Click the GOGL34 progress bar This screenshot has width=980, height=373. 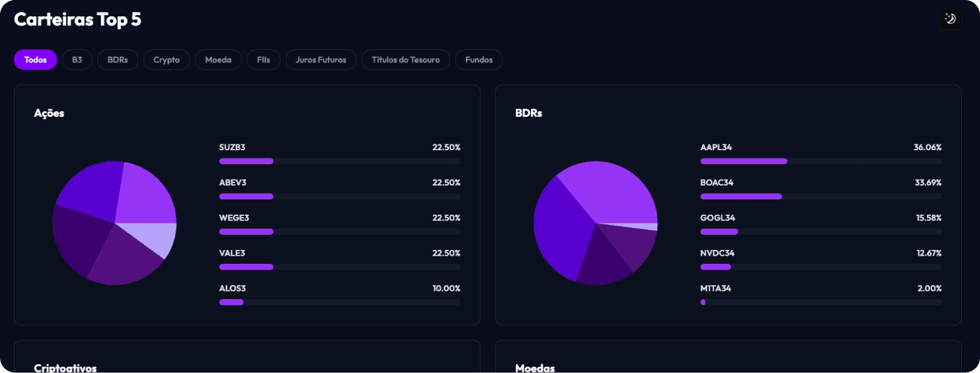(821, 232)
